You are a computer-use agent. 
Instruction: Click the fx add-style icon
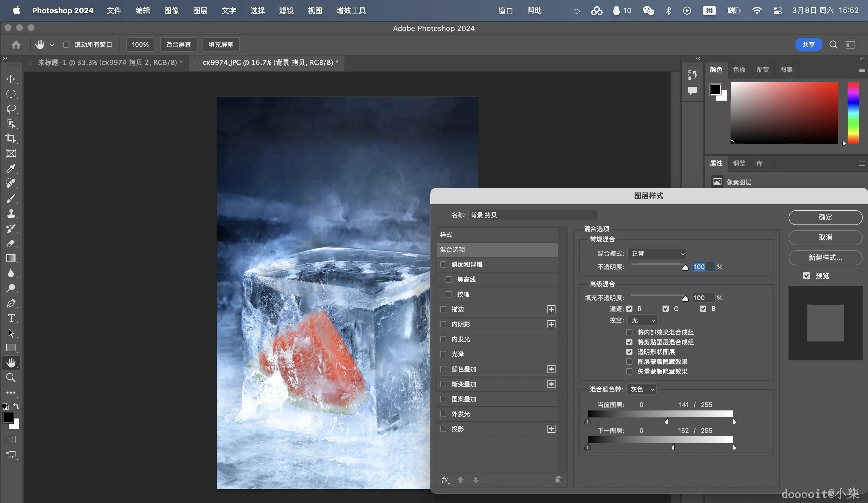coord(445,479)
